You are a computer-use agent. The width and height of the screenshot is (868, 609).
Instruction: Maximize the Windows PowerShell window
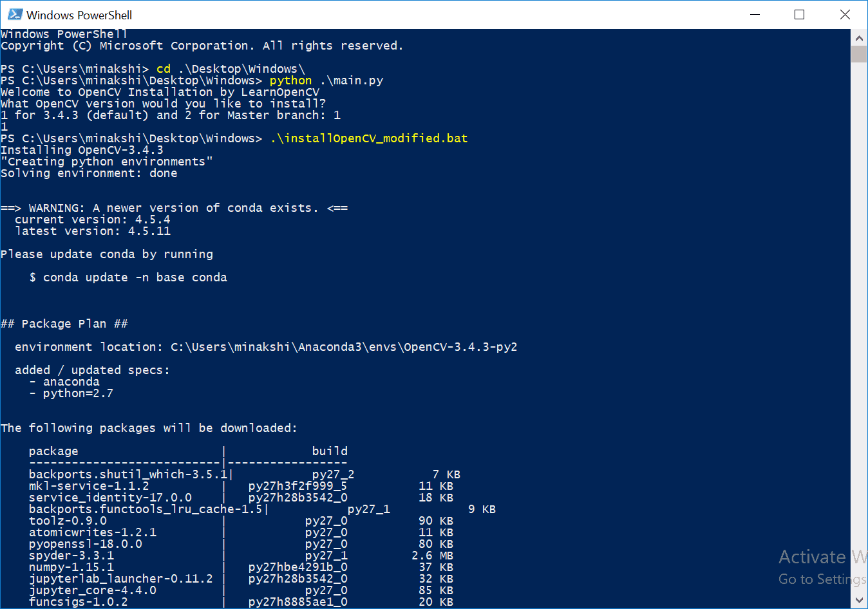[800, 14]
